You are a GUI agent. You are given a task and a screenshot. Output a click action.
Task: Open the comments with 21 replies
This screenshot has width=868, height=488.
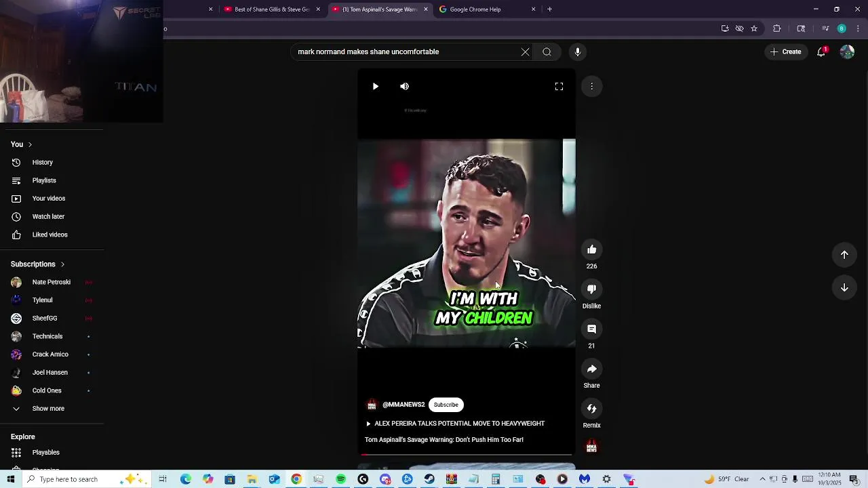[592, 329]
